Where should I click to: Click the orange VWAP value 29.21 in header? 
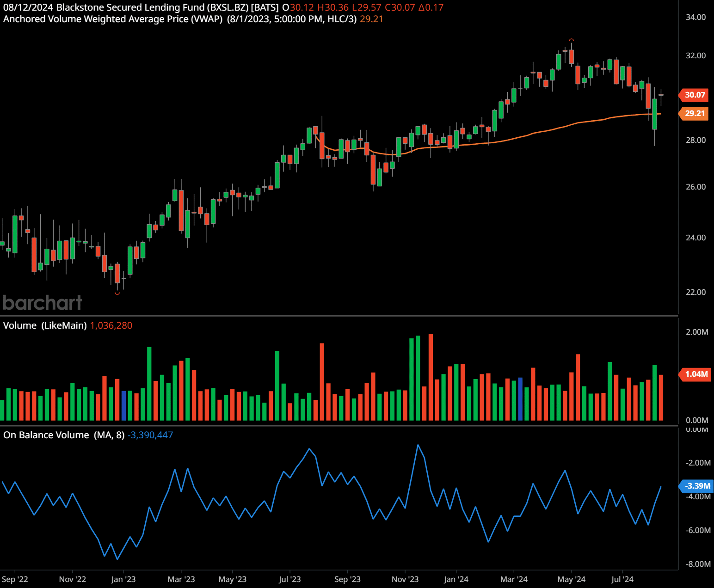tap(371, 19)
